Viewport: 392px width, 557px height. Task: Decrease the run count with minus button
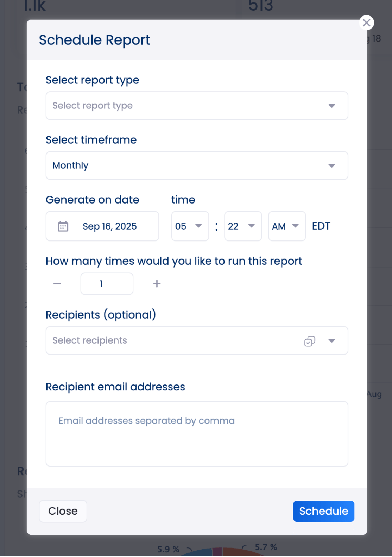[x=57, y=283]
